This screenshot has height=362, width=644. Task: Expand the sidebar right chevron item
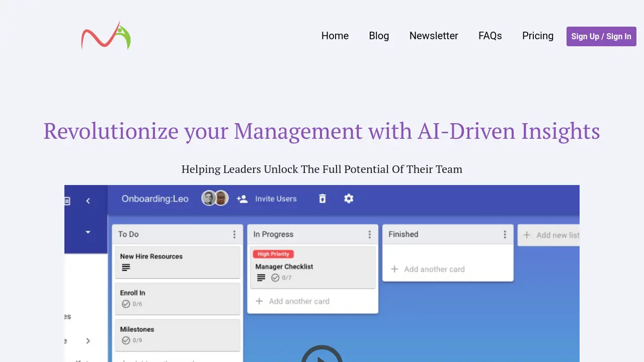pyautogui.click(x=88, y=341)
